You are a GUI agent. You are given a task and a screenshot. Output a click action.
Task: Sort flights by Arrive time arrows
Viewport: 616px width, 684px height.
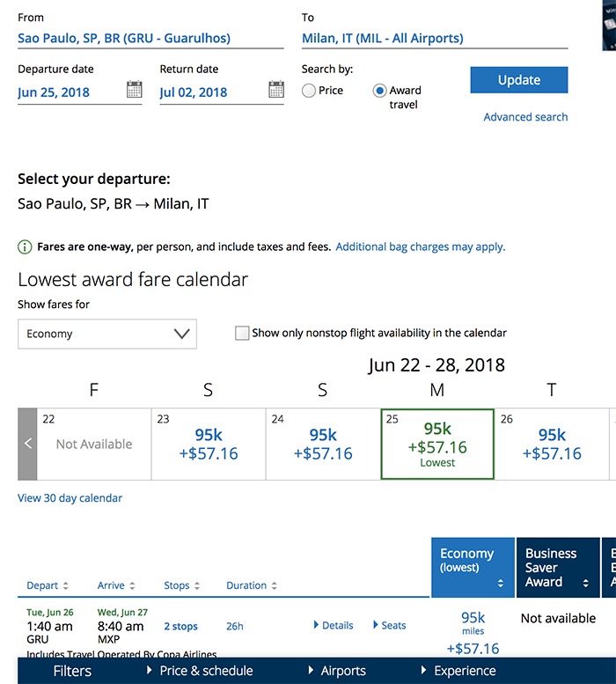pyautogui.click(x=132, y=586)
